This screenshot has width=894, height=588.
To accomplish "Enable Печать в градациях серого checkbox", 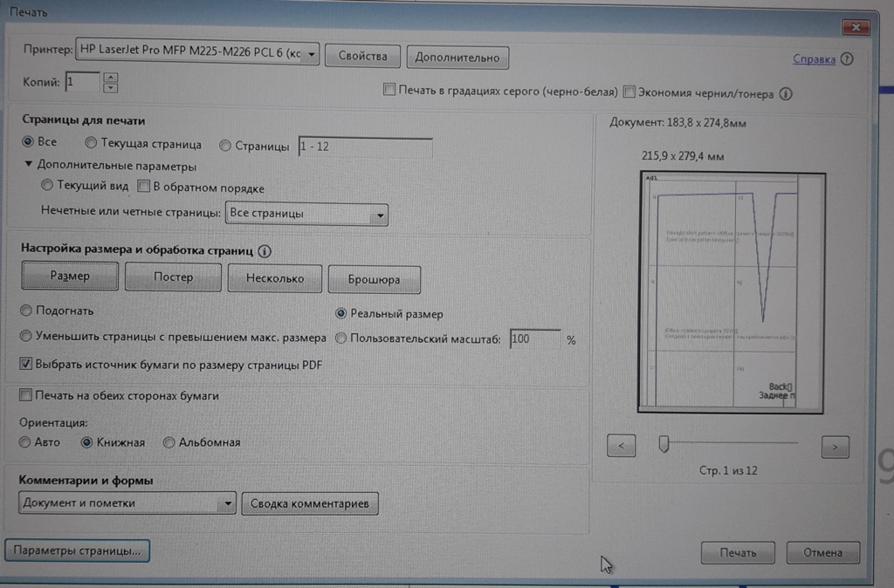I will [389, 91].
